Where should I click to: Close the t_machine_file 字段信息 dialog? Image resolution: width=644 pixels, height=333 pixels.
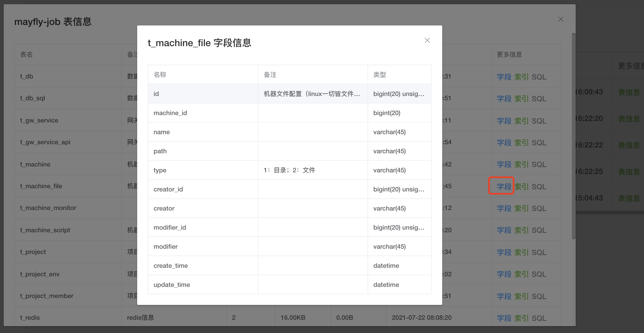427,40
